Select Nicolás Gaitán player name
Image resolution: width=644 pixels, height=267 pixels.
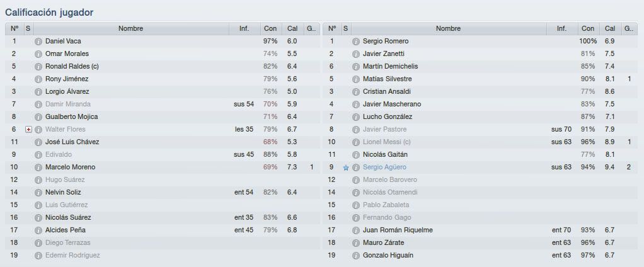(x=385, y=155)
